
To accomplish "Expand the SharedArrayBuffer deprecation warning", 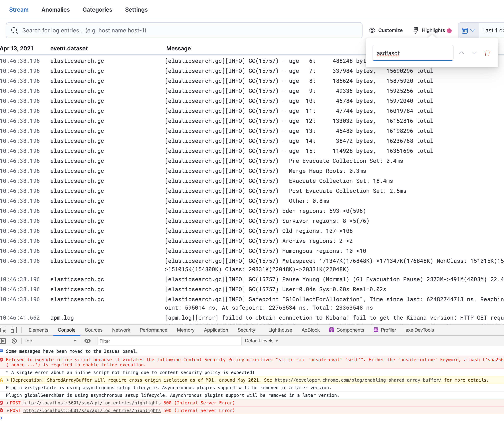I will 8,380.
